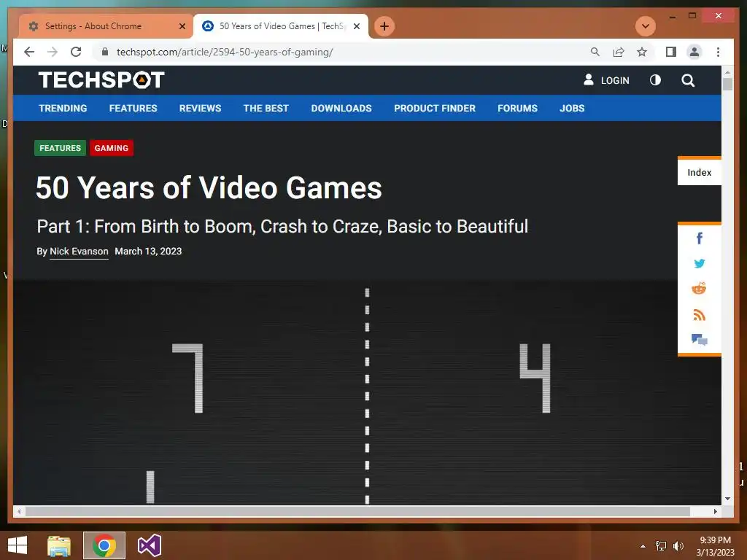747x560 pixels.
Task: Toggle the dark/light theme contrast icon
Action: click(x=656, y=80)
